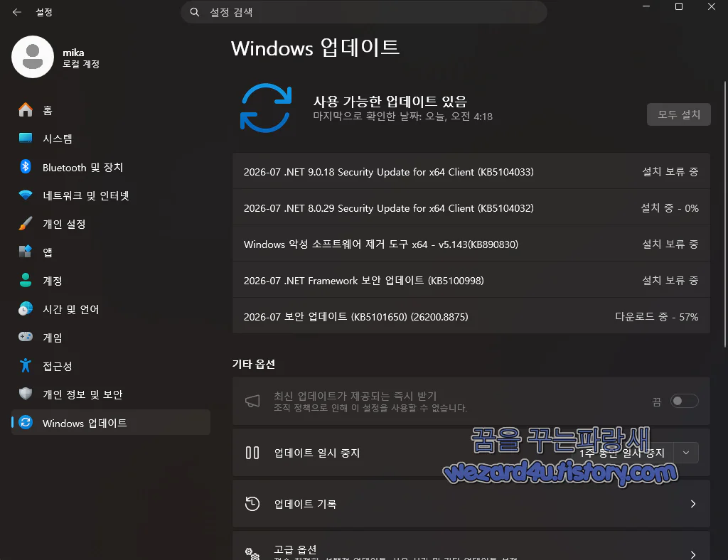Click the Windows 업데이트 page title
This screenshot has width=728, height=560.
[315, 48]
